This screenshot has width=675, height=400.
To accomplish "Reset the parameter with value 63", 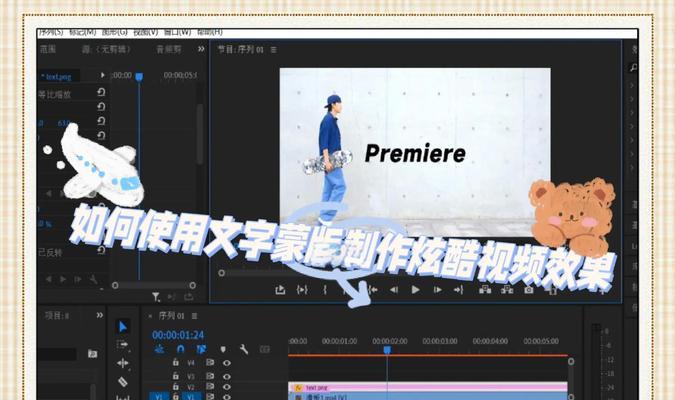I will (101, 121).
